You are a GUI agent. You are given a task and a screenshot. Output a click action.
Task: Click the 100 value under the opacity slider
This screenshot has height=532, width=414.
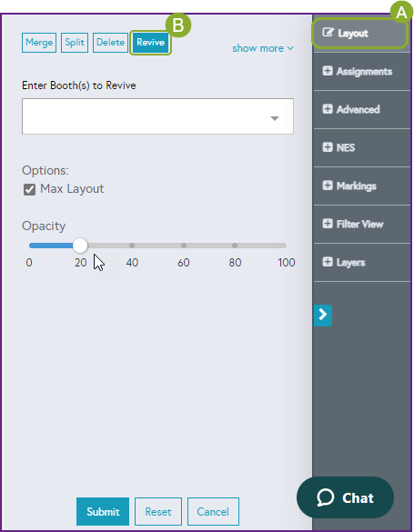click(287, 263)
